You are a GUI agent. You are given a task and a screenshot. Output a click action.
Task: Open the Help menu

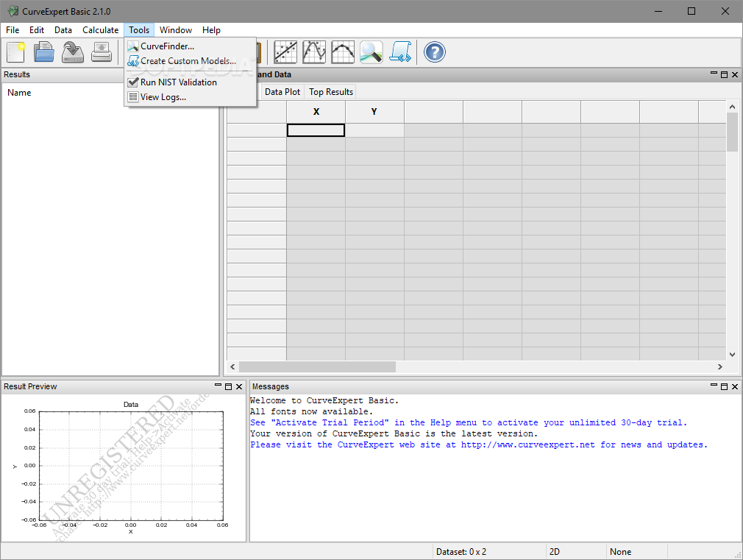211,30
